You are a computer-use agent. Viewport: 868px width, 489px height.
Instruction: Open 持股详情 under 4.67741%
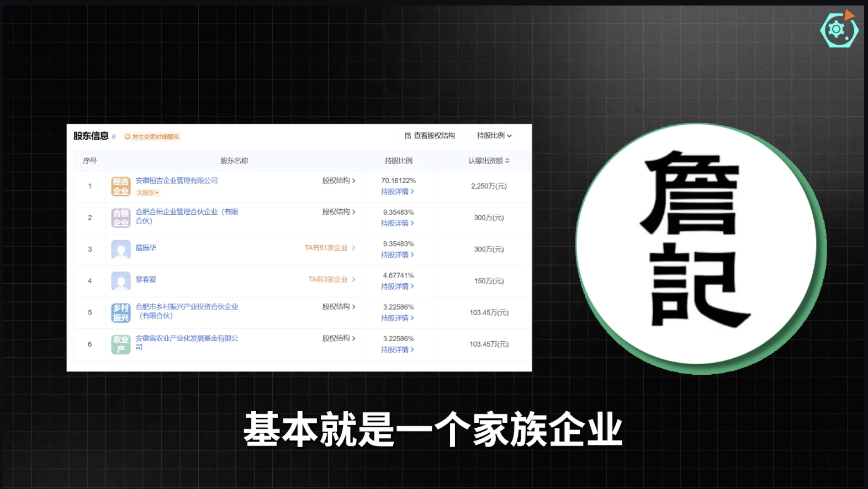point(398,286)
